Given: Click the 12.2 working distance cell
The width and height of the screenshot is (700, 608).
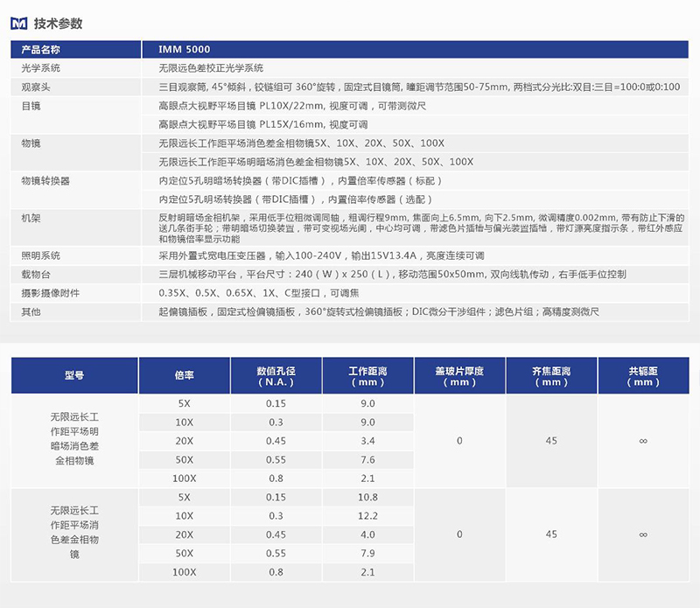Looking at the screenshot, I should (x=367, y=516).
